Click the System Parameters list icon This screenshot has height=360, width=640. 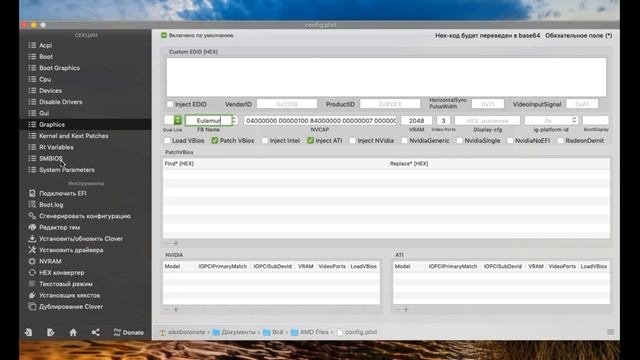tap(32, 170)
